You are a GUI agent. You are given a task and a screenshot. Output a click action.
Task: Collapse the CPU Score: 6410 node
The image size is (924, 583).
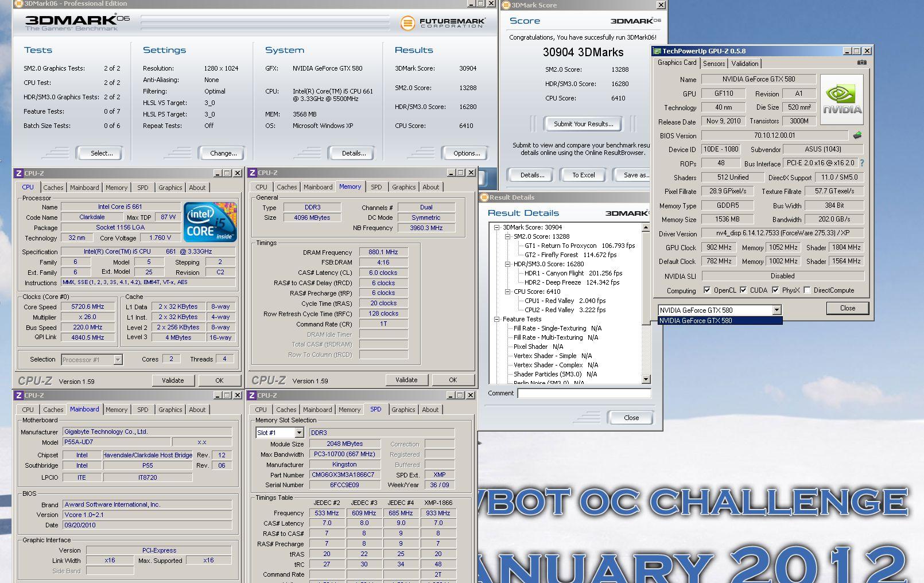click(x=508, y=291)
